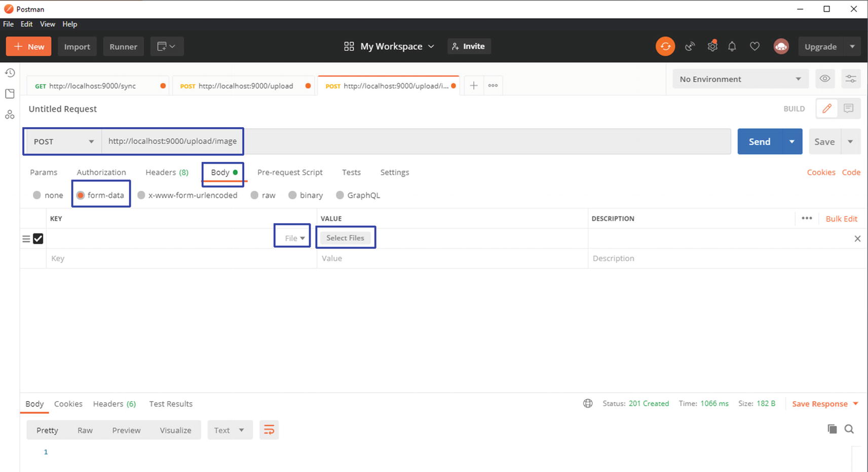Click the orange sync icon

[665, 47]
